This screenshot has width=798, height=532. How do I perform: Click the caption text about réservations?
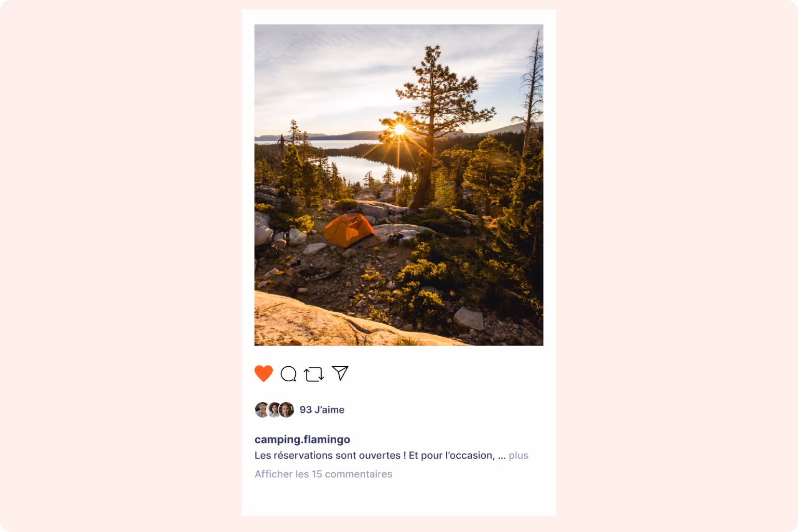point(375,456)
